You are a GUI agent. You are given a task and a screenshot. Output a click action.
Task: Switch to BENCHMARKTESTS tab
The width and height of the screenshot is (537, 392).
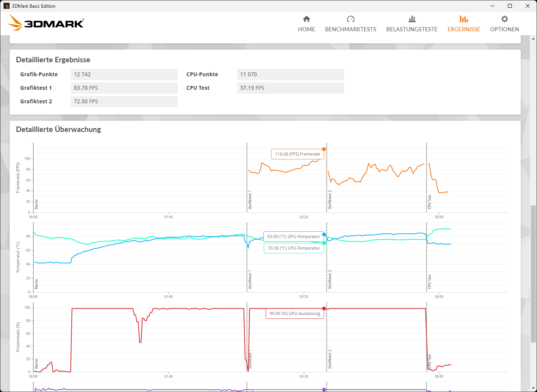pos(351,29)
